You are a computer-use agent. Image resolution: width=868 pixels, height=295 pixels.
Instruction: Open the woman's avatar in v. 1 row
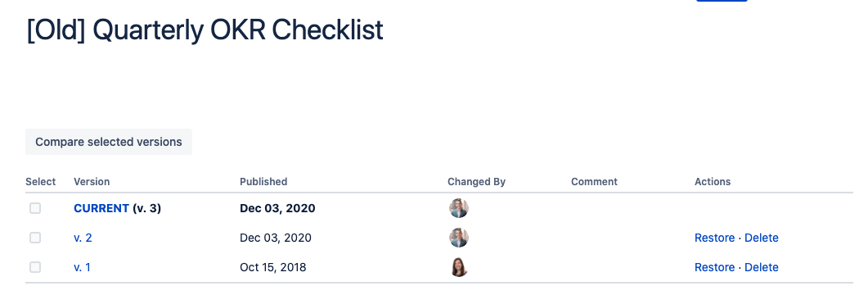pos(458,267)
